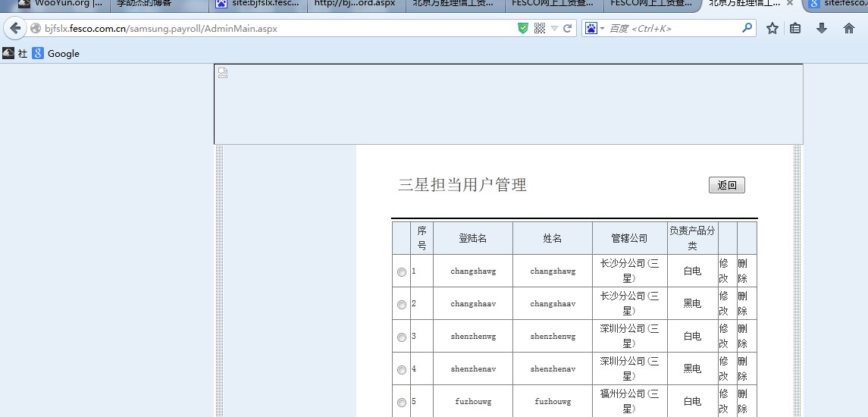Click the green shield security icon
868x417 pixels.
point(523,28)
